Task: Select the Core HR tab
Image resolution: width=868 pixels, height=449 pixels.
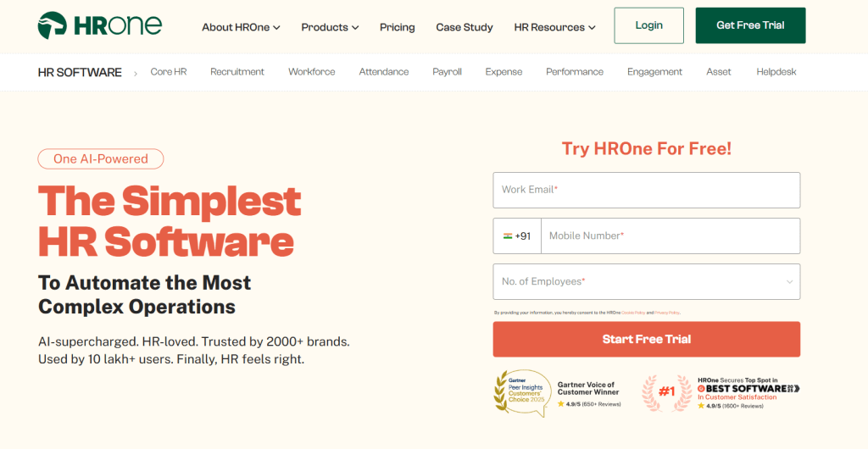Action: click(169, 72)
